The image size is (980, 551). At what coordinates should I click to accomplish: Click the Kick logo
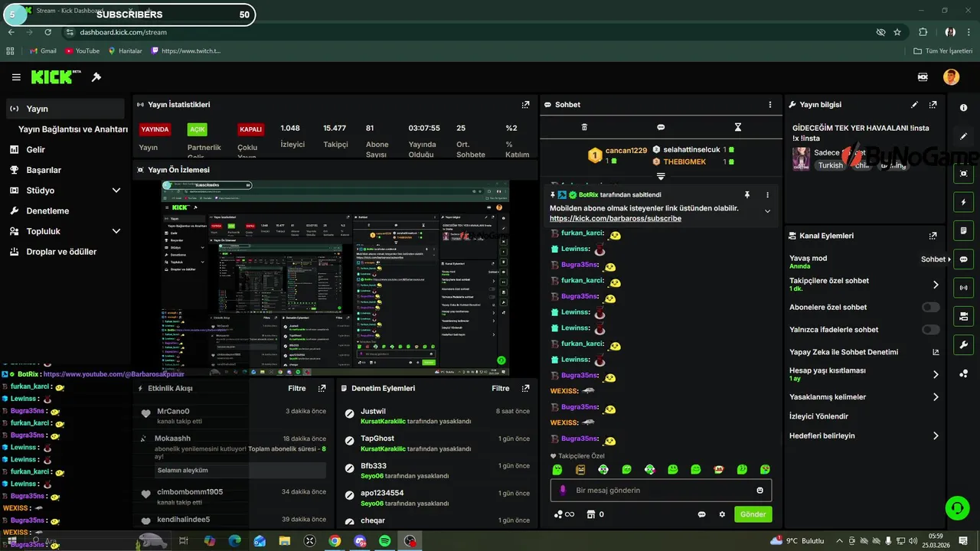56,77
